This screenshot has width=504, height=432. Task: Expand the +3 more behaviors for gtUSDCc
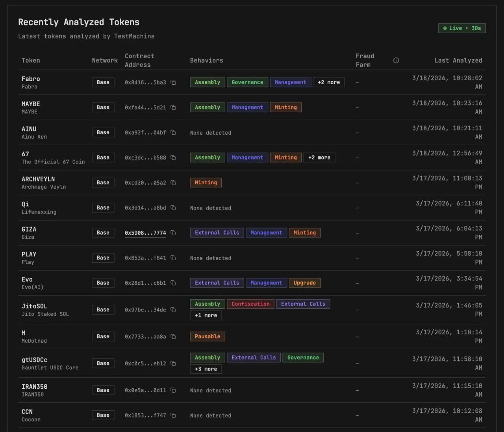pos(206,369)
